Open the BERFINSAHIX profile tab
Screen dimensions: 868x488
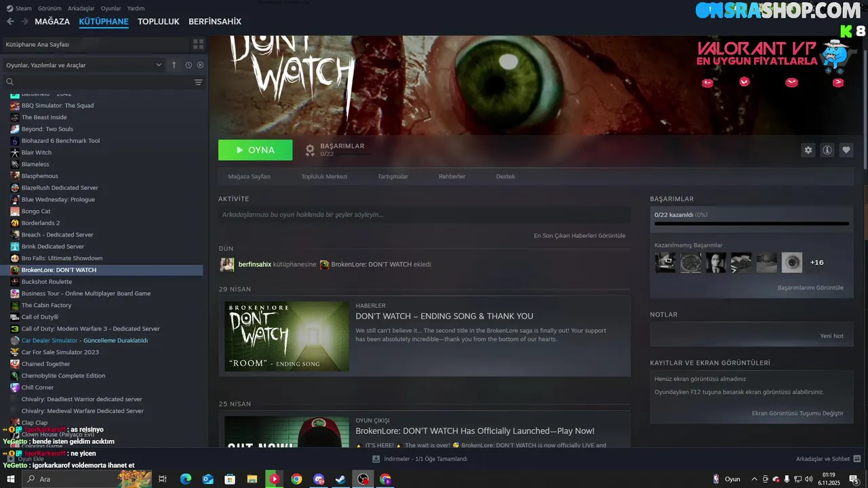(x=215, y=22)
